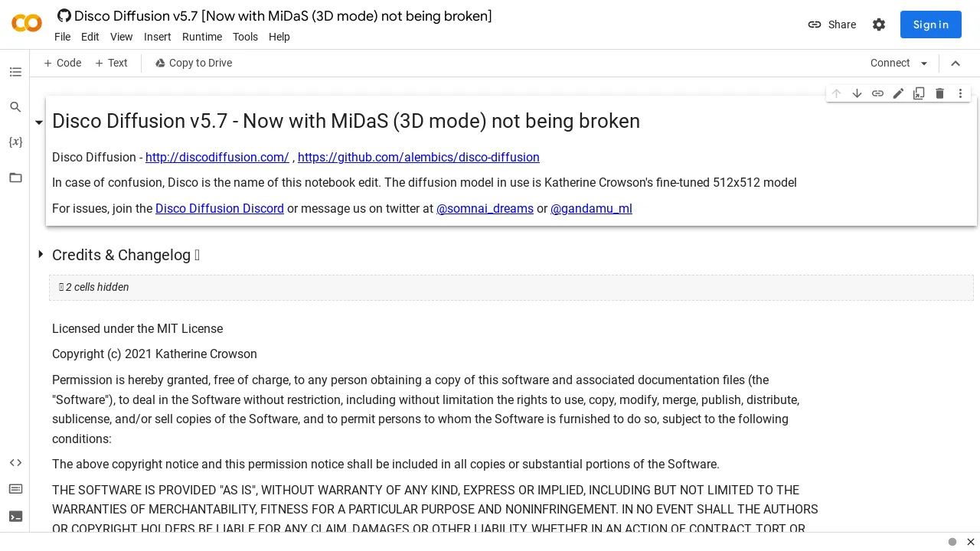Open the Runtime menu
Image resolution: width=980 pixels, height=551 pixels.
202,37
